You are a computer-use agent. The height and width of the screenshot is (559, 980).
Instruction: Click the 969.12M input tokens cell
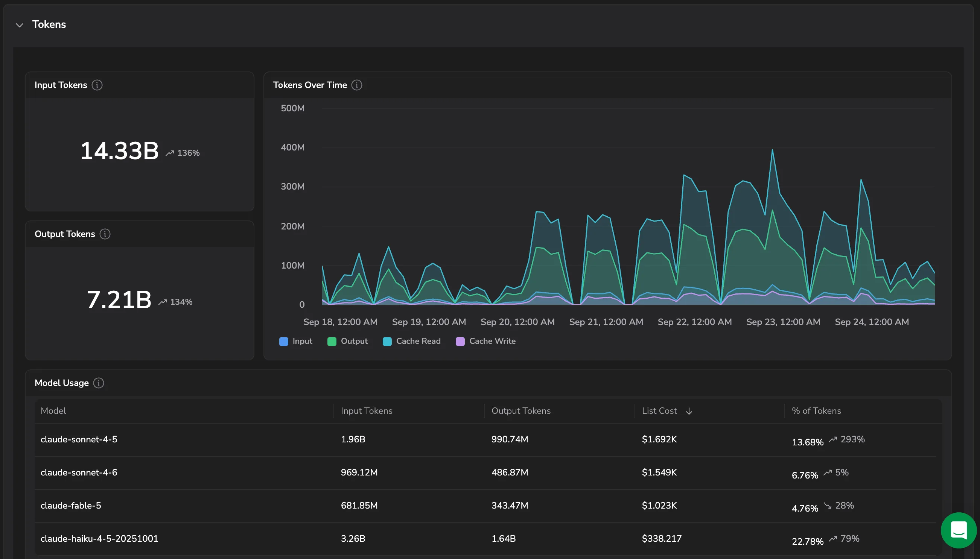359,472
